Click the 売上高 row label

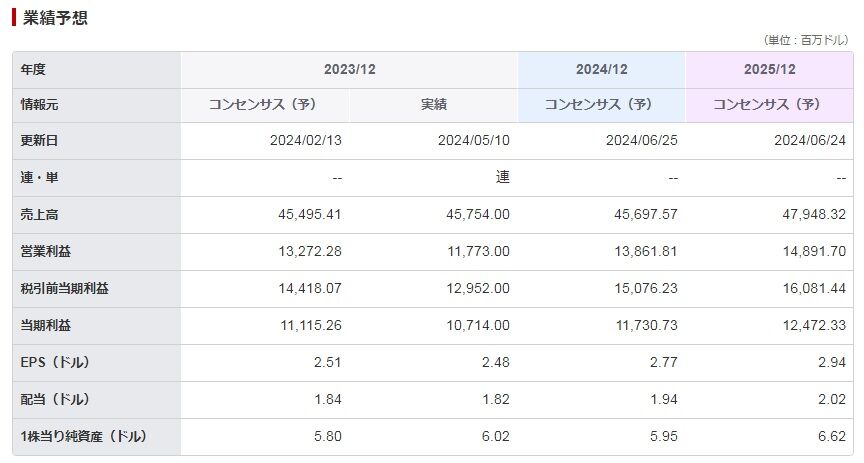[39, 214]
